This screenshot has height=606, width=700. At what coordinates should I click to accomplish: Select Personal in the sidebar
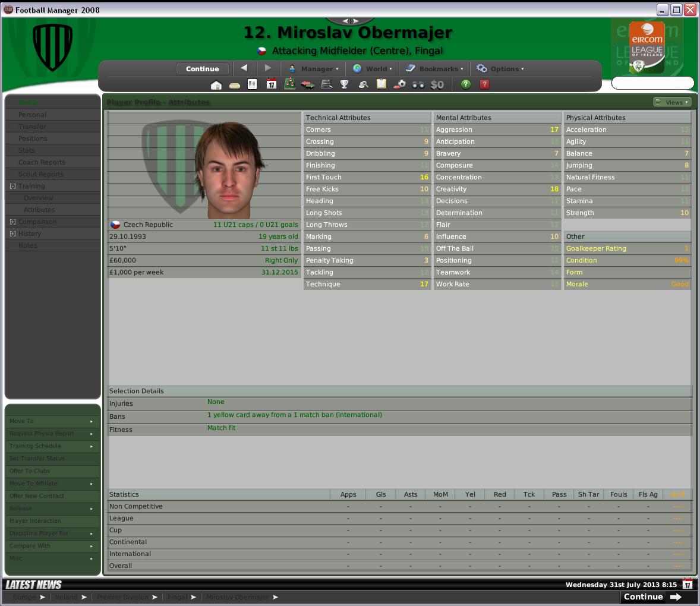click(32, 115)
